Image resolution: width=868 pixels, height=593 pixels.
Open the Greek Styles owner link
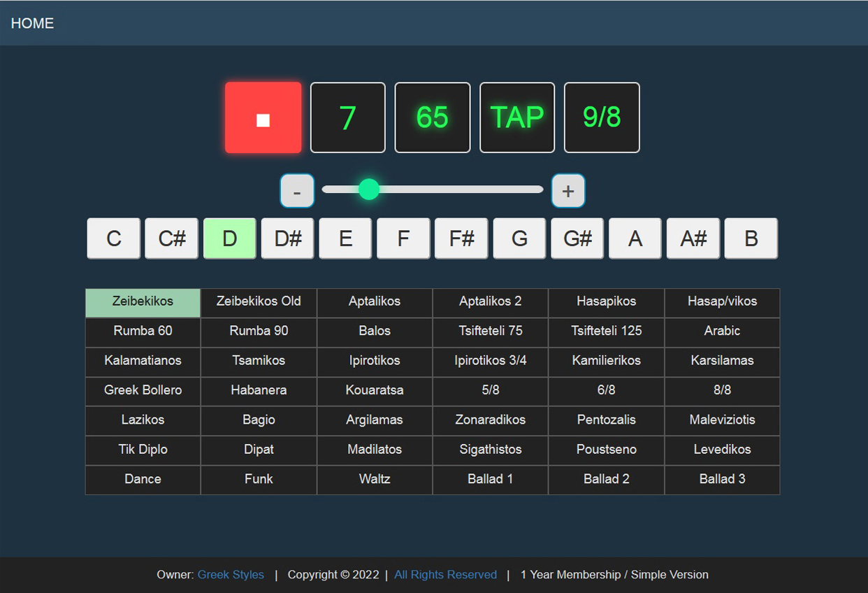[x=231, y=575]
